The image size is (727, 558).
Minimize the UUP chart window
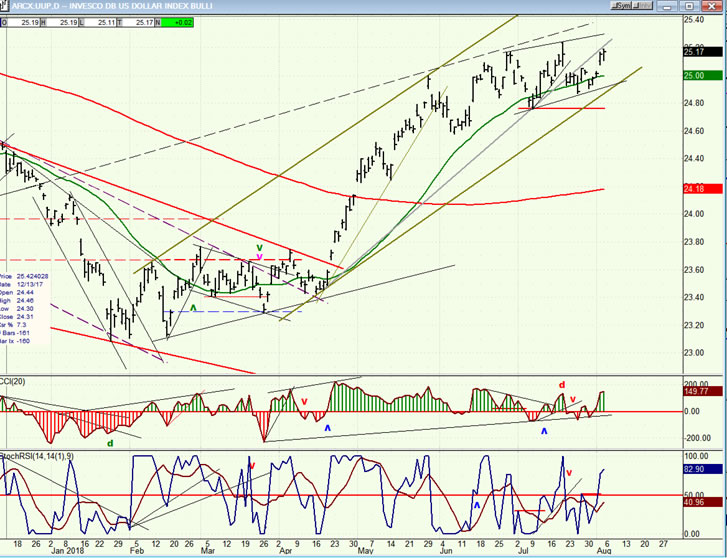click(x=667, y=6)
